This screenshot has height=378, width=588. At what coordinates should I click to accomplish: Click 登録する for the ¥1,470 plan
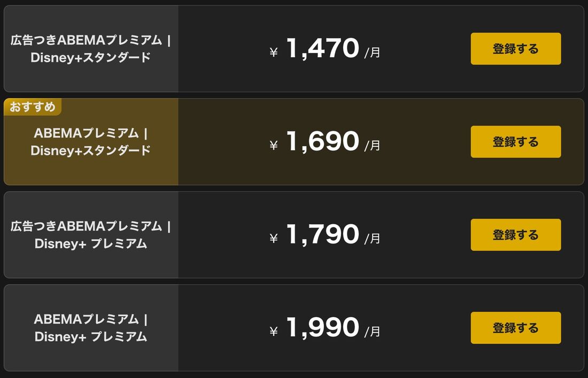pyautogui.click(x=516, y=49)
